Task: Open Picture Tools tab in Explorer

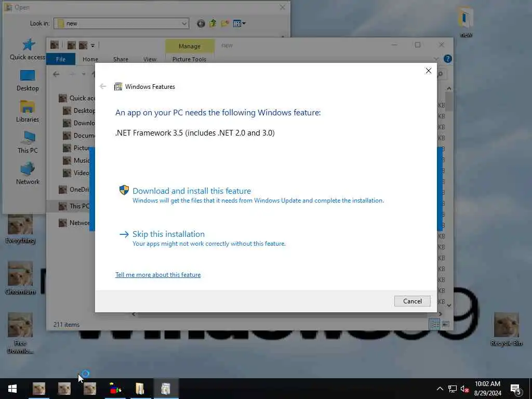Action: pyautogui.click(x=189, y=59)
